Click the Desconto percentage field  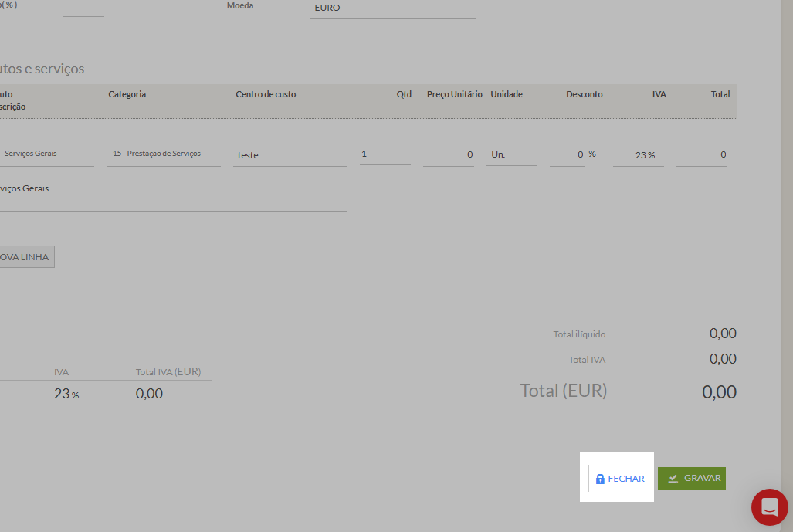coord(567,154)
